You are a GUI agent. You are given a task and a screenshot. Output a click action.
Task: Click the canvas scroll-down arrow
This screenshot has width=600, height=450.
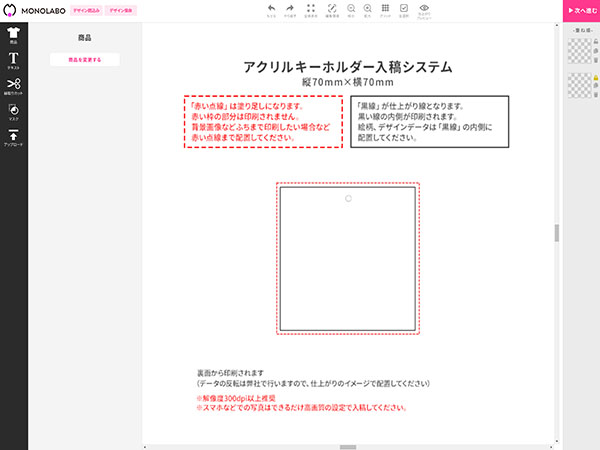pos(557,441)
